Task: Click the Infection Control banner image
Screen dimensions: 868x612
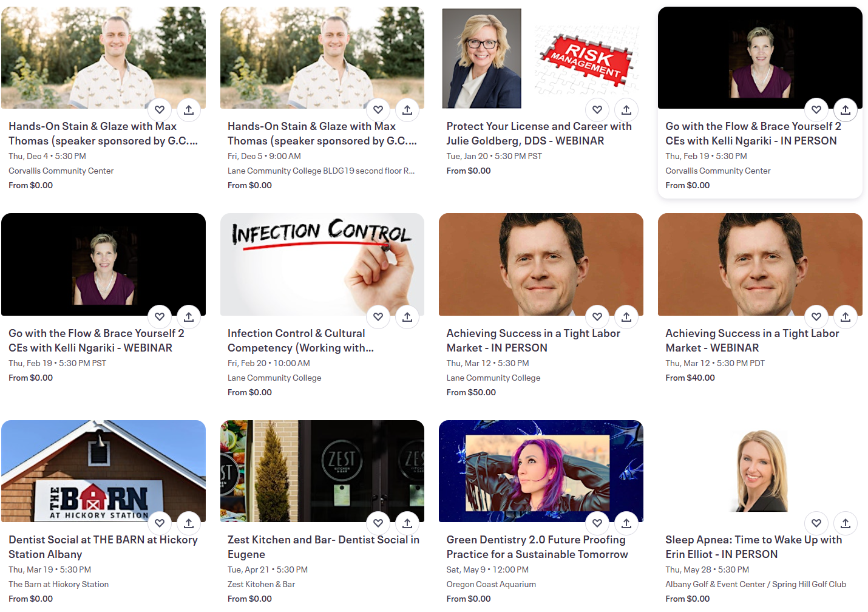Action: (x=322, y=264)
